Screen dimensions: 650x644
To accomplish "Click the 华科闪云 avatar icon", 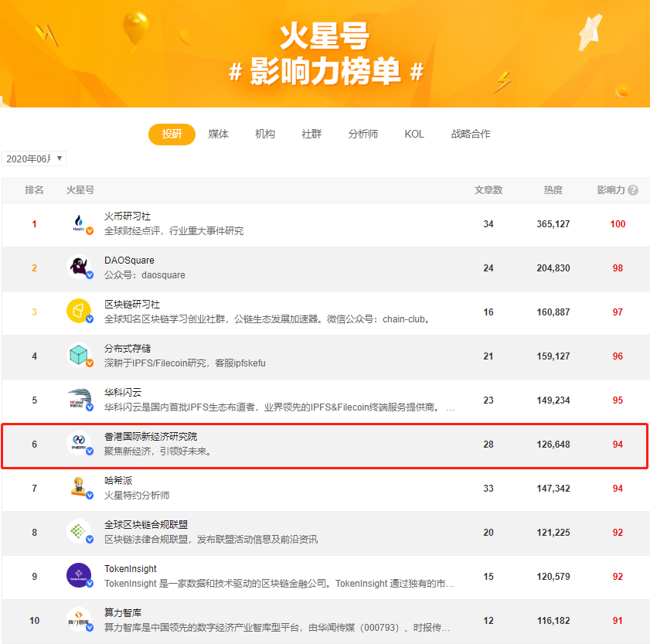I will [x=79, y=400].
